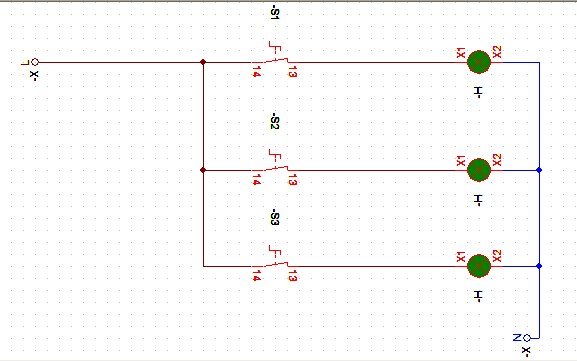Click the middle junction node on brown wire

pyautogui.click(x=203, y=170)
